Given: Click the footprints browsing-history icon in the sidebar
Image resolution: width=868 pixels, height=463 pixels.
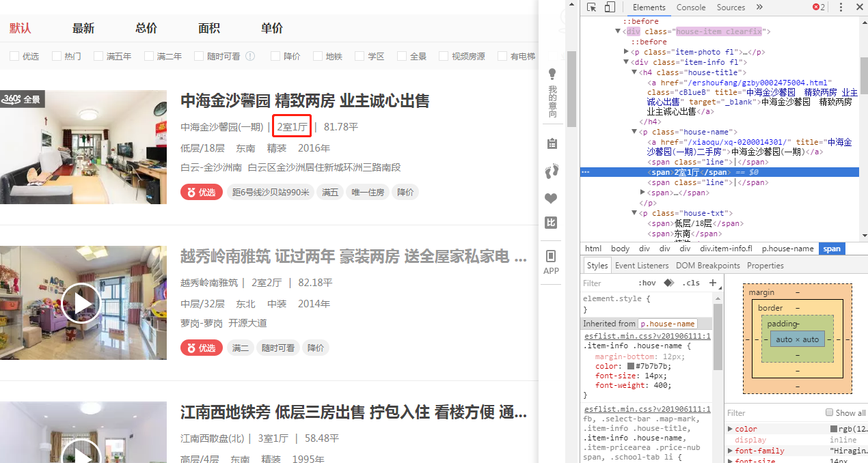Looking at the screenshot, I should coord(552,171).
